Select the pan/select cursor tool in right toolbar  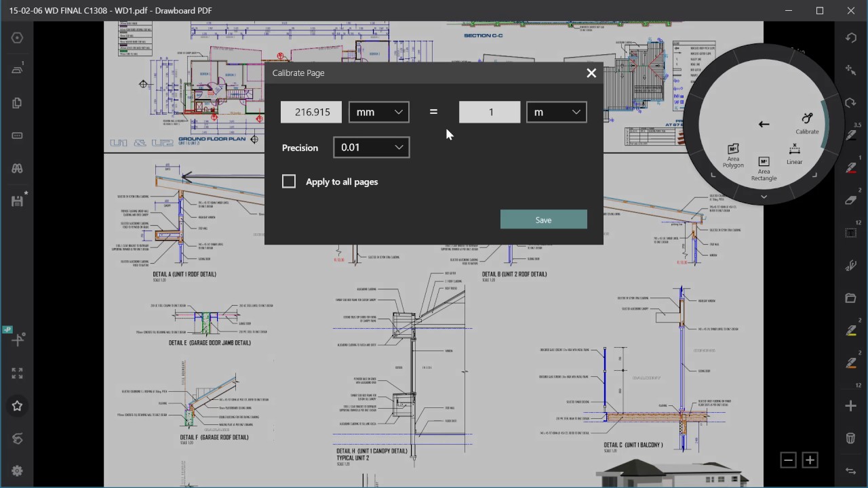pos(851,70)
